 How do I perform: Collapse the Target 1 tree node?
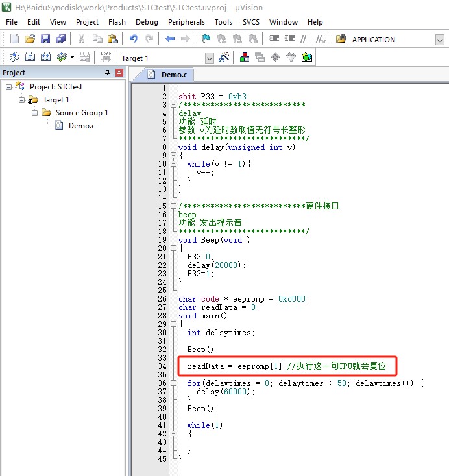[21, 100]
